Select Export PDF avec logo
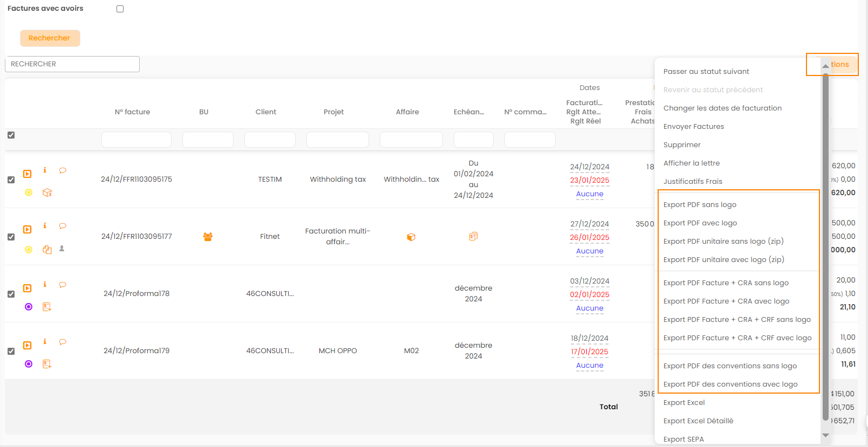 [x=700, y=223]
